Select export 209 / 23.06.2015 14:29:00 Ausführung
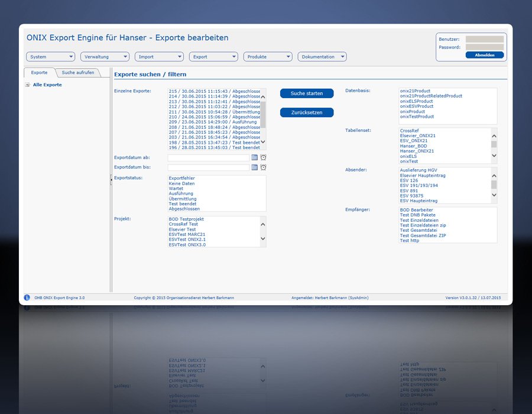Viewport: 532px width, 414px height. click(214, 122)
